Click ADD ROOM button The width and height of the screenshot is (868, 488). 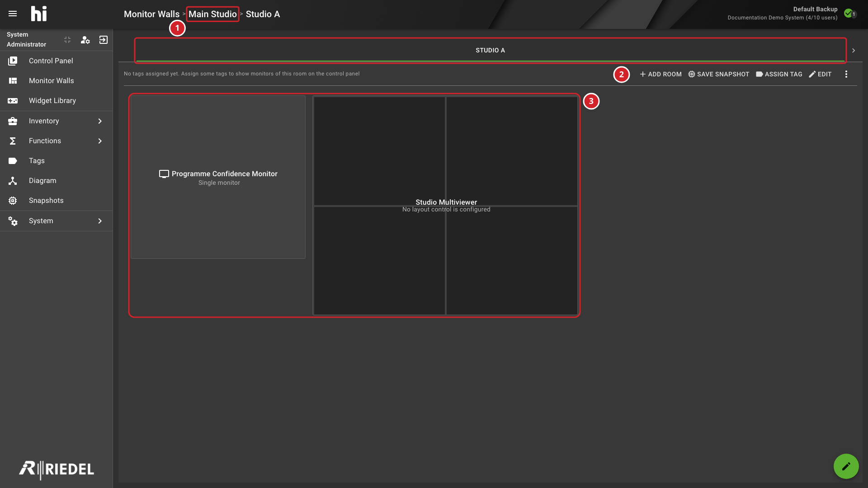[660, 74]
